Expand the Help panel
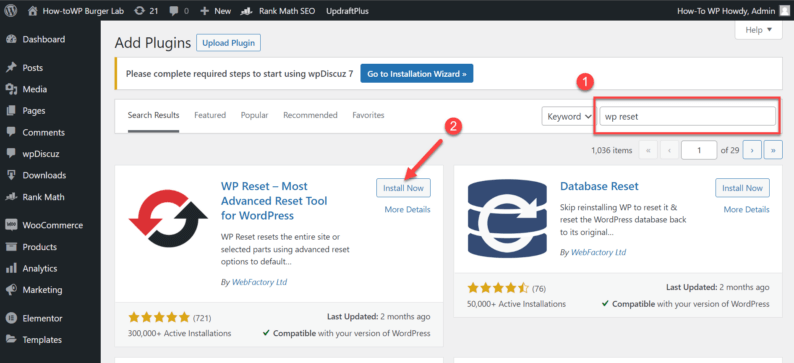Viewport: 794px width, 363px height. click(759, 30)
